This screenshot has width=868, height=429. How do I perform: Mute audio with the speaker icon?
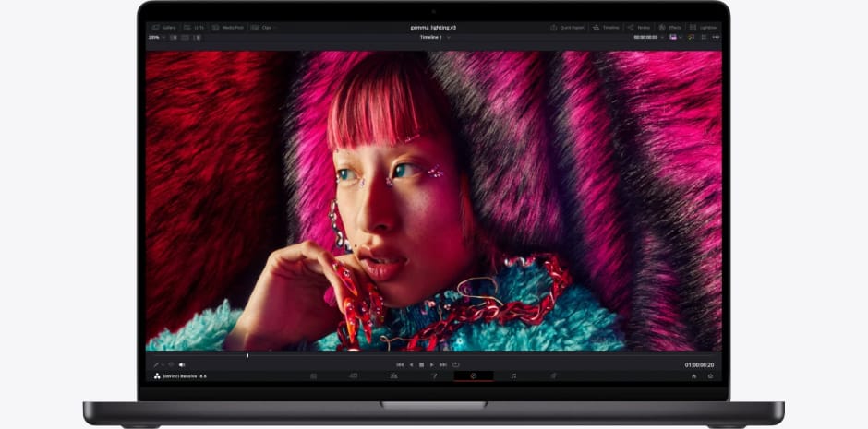pos(182,364)
